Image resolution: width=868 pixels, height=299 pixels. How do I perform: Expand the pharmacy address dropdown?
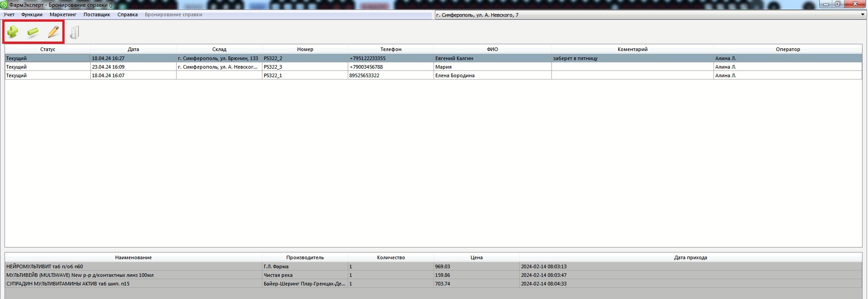pos(862,15)
